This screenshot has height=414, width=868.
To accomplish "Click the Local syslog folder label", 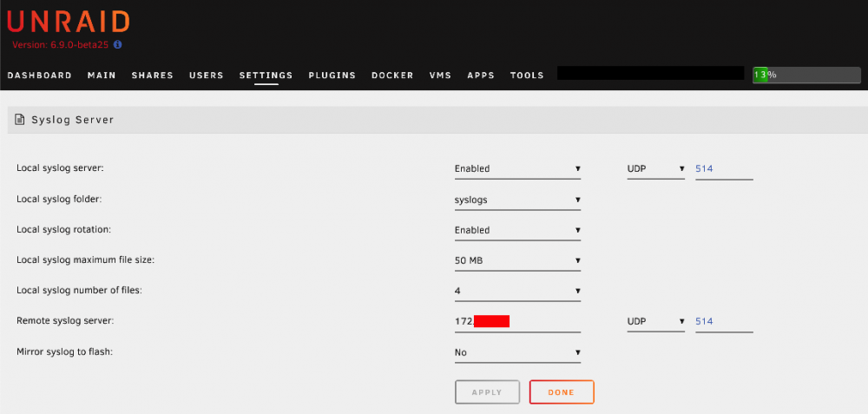I will click(x=59, y=199).
